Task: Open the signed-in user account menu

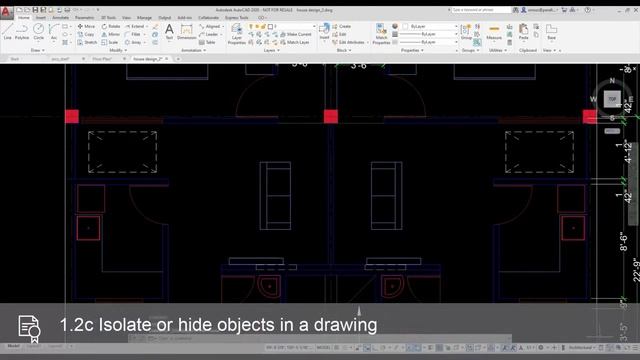Action: (540, 9)
